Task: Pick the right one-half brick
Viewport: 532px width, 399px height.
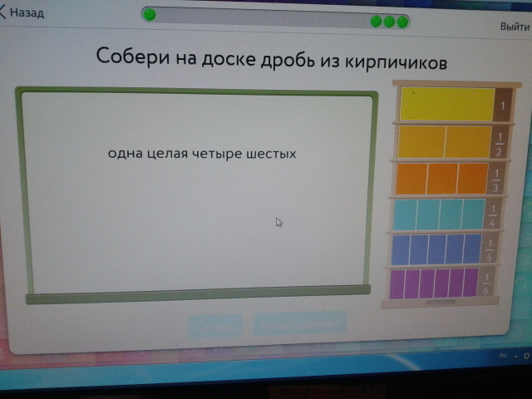Action: click(x=469, y=142)
